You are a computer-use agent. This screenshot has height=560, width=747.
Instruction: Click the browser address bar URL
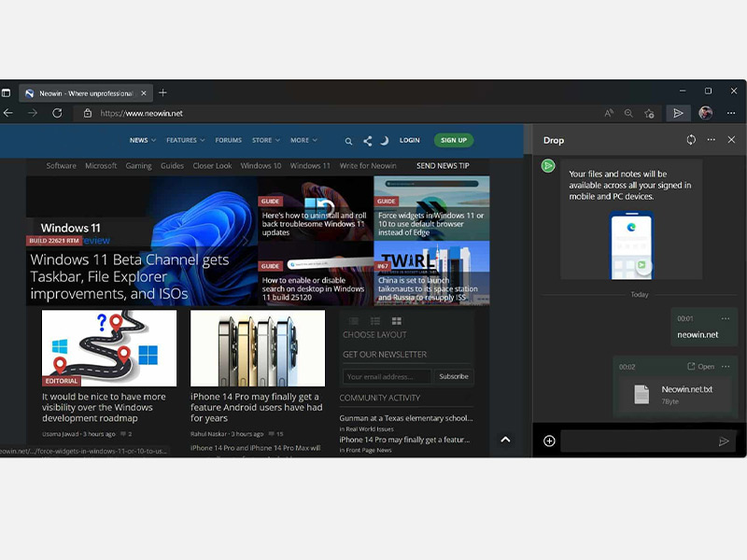(x=142, y=113)
